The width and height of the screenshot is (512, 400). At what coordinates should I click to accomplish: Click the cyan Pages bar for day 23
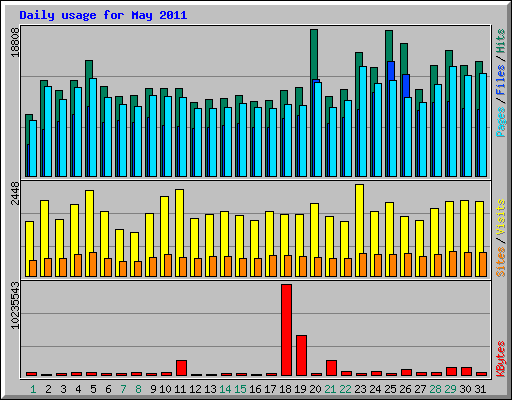363,121
